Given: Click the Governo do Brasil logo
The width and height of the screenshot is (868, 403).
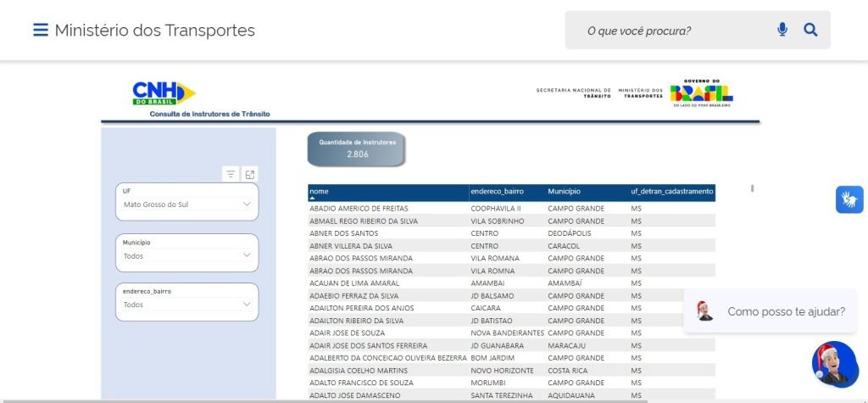Looking at the screenshot, I should [701, 92].
